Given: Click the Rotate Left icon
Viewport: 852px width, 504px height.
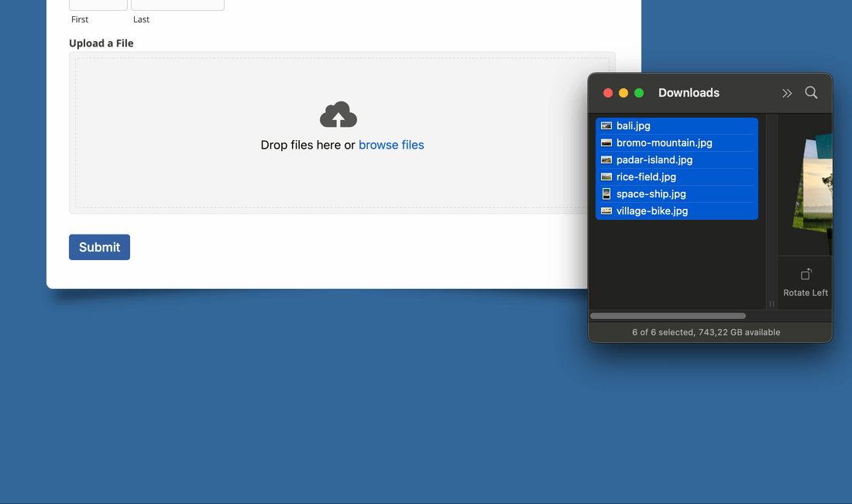Looking at the screenshot, I should (x=806, y=273).
